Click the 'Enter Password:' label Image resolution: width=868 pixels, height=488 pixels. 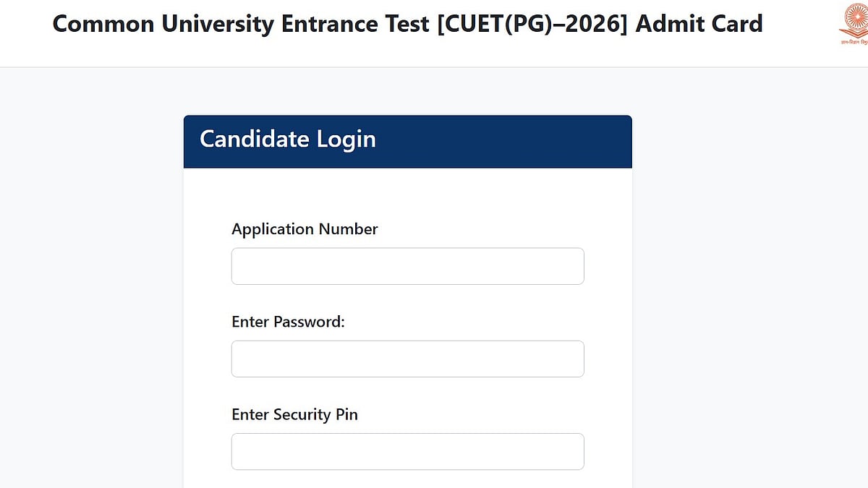pyautogui.click(x=288, y=322)
